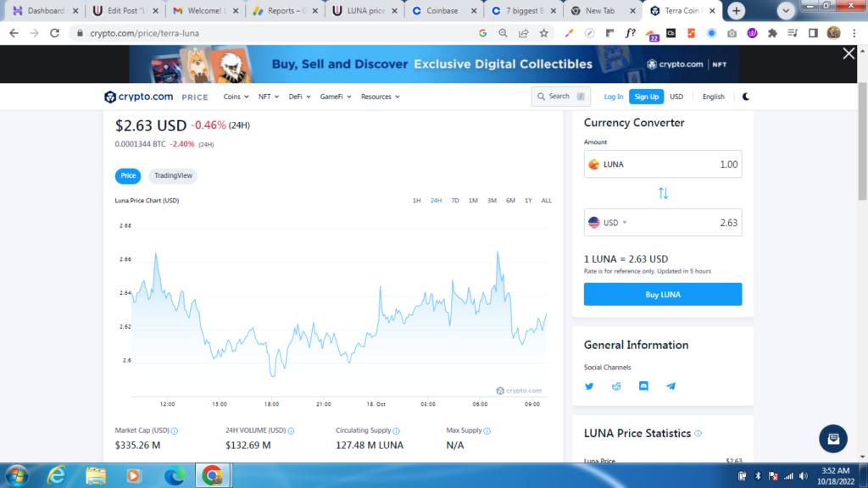Expand the GameFi menu
This screenshot has width=868, height=488.
tap(336, 97)
